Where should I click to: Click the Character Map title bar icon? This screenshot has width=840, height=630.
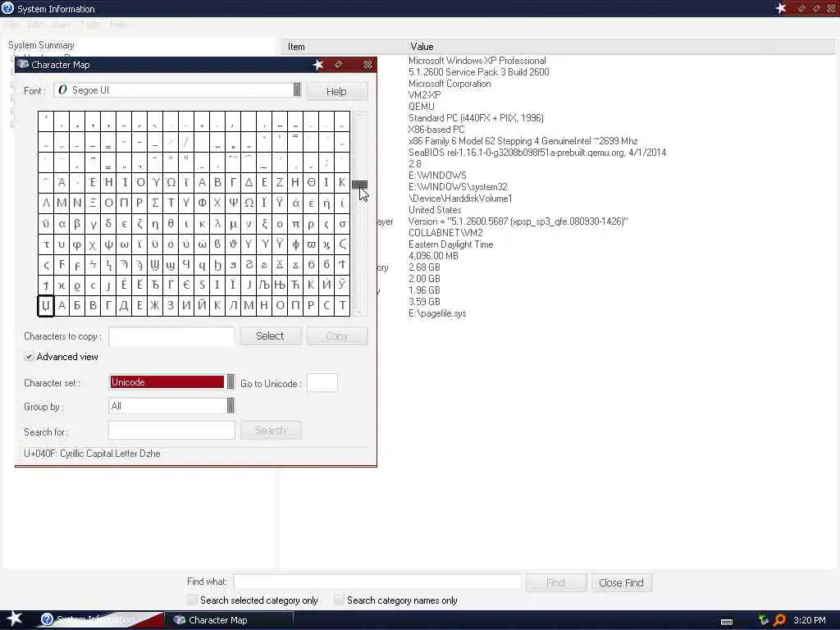(x=22, y=64)
